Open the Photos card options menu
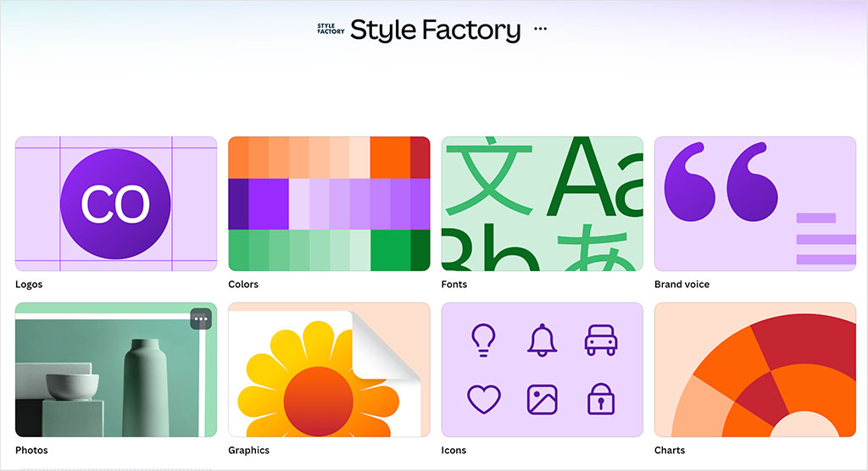Image resolution: width=868 pixels, height=471 pixels. click(201, 319)
